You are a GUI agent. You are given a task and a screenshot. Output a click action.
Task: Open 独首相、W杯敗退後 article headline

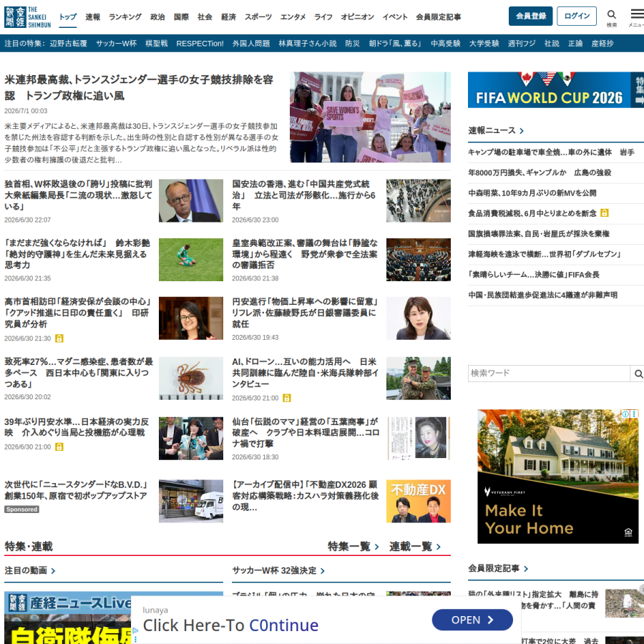tap(79, 195)
